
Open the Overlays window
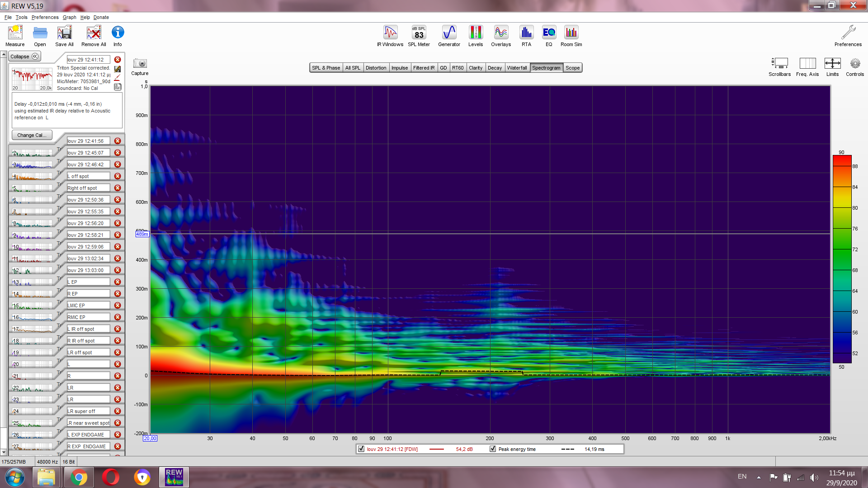pos(501,36)
